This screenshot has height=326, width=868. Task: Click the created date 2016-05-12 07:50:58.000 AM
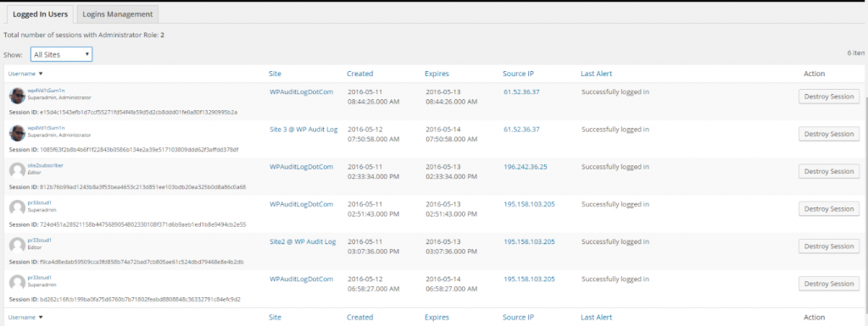tap(374, 135)
